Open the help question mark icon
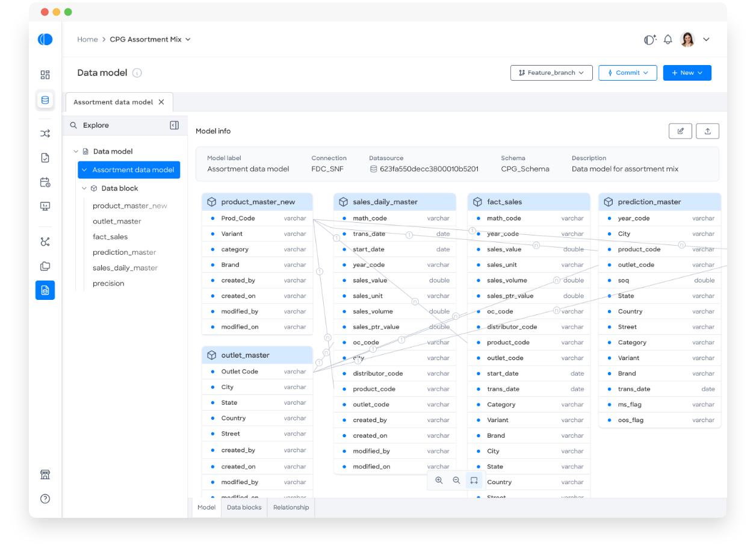The image size is (756, 554). [45, 499]
